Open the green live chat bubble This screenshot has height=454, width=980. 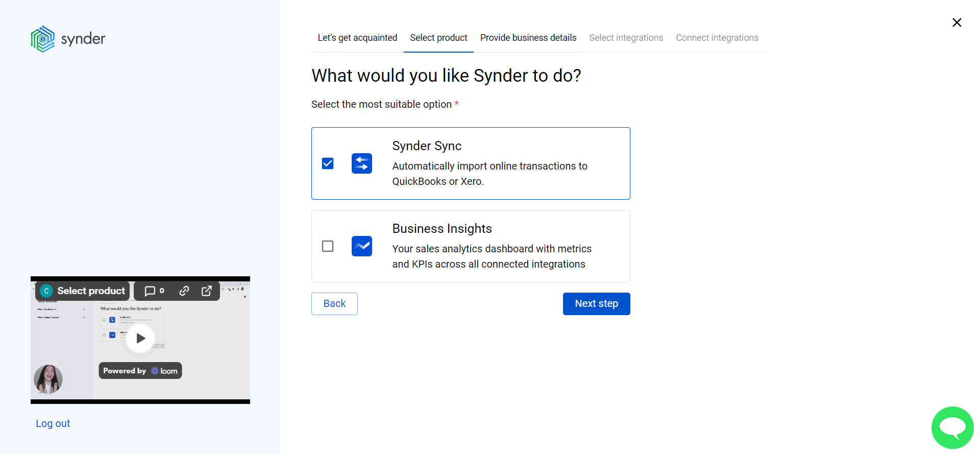952,427
